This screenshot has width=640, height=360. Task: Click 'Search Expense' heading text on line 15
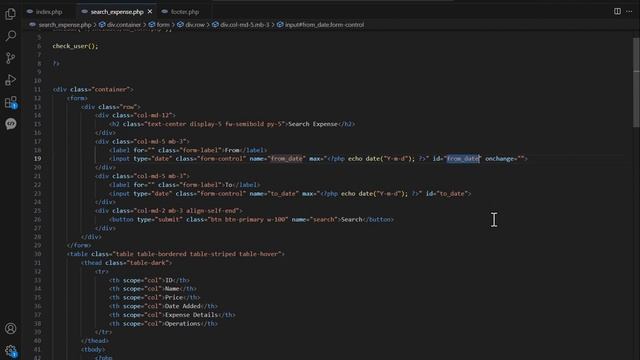[313, 124]
